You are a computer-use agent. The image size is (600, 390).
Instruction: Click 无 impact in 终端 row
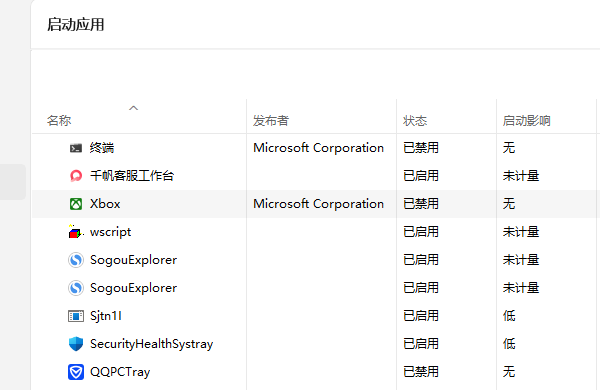509,148
